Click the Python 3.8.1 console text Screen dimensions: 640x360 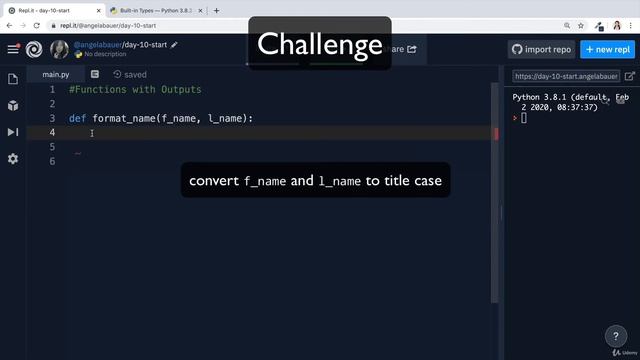pos(571,102)
